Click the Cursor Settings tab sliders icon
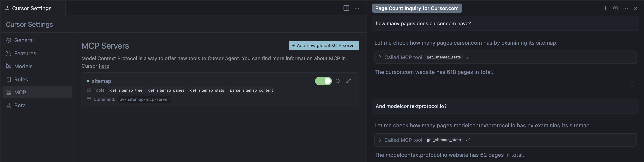The image size is (644, 162). coord(7,8)
